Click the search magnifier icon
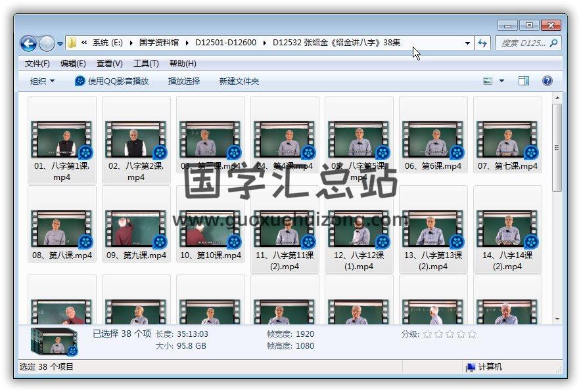The height and width of the screenshot is (392, 581). (x=553, y=43)
